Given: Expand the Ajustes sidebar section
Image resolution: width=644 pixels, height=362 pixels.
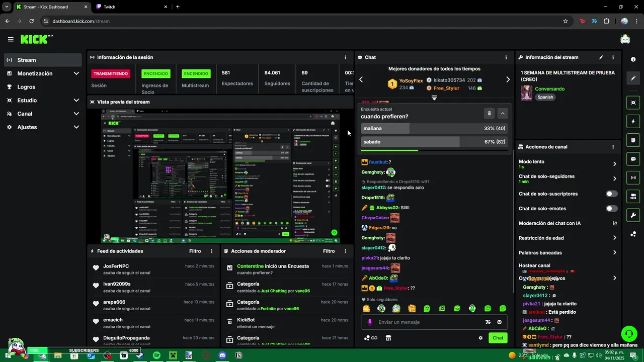Looking at the screenshot, I should [76, 127].
